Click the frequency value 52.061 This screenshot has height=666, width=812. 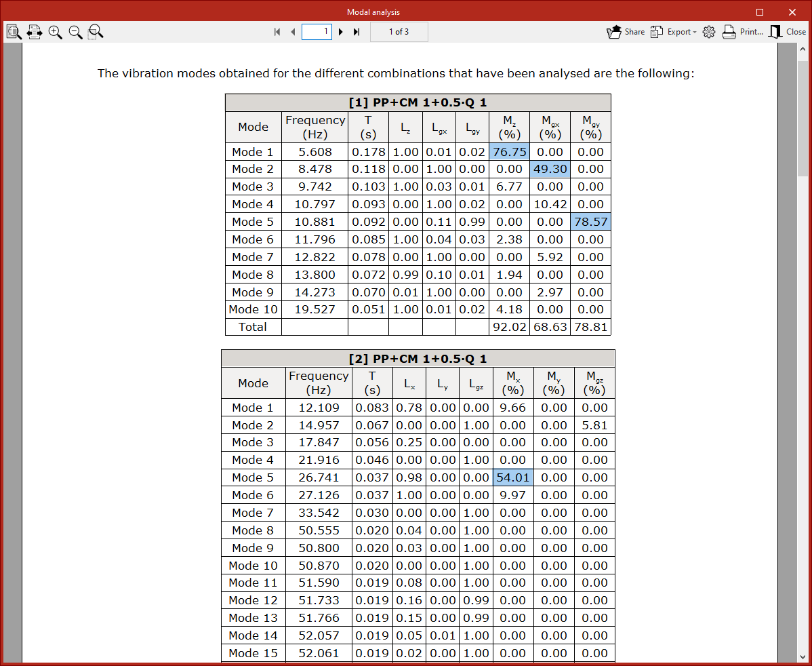coord(319,653)
